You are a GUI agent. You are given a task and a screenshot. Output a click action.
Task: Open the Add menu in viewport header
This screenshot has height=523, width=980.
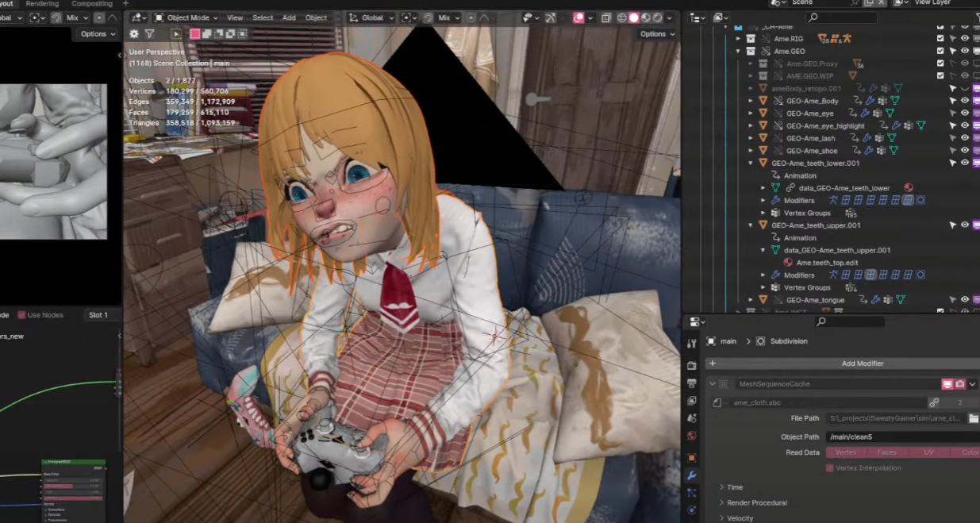pos(289,17)
